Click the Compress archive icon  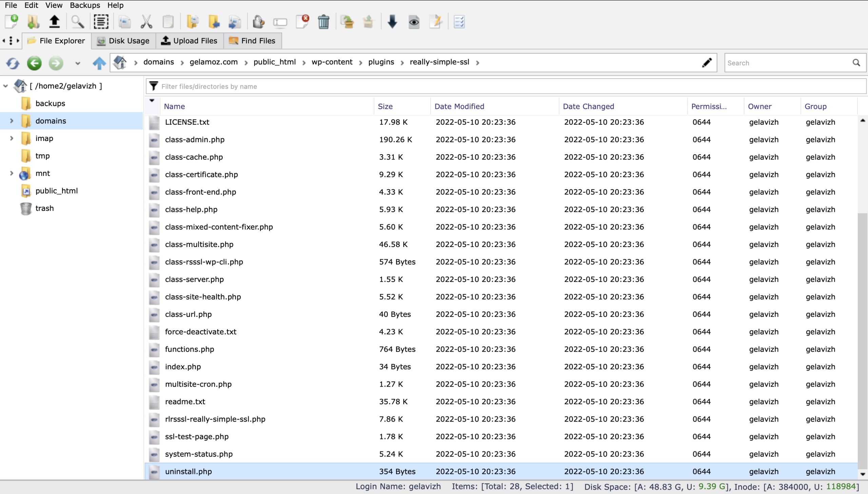point(347,22)
